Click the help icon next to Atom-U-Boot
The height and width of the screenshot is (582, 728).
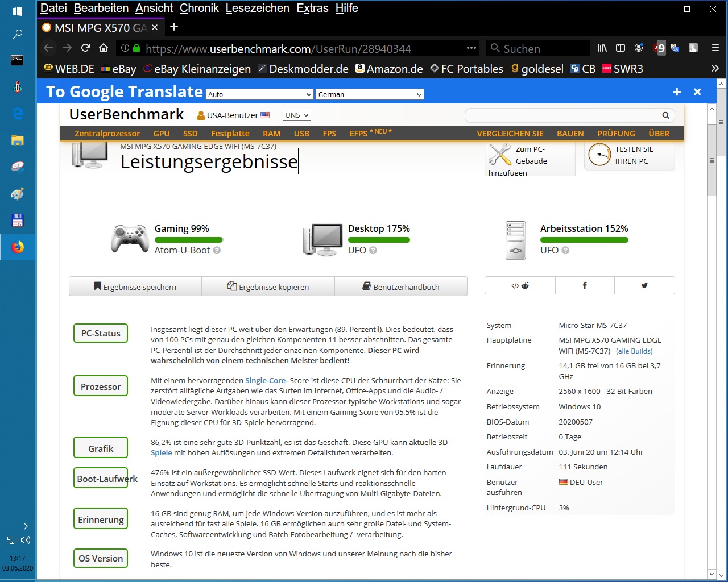pos(217,250)
